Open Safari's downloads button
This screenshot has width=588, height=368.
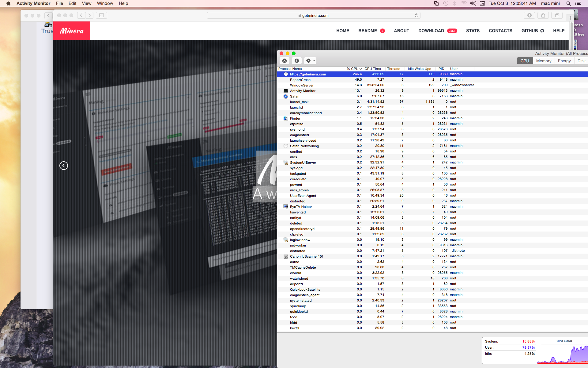tap(529, 15)
